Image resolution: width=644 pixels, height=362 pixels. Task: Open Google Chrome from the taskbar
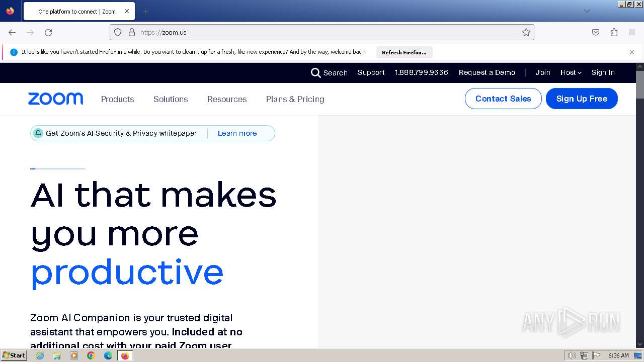[x=91, y=355]
